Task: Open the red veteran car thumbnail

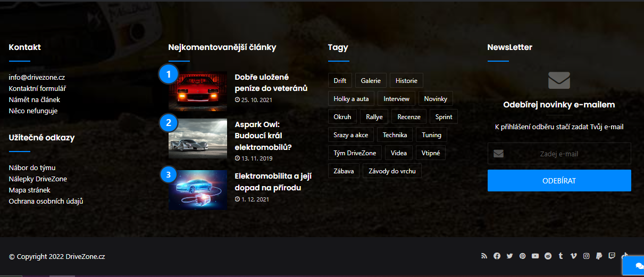Action: click(198, 91)
